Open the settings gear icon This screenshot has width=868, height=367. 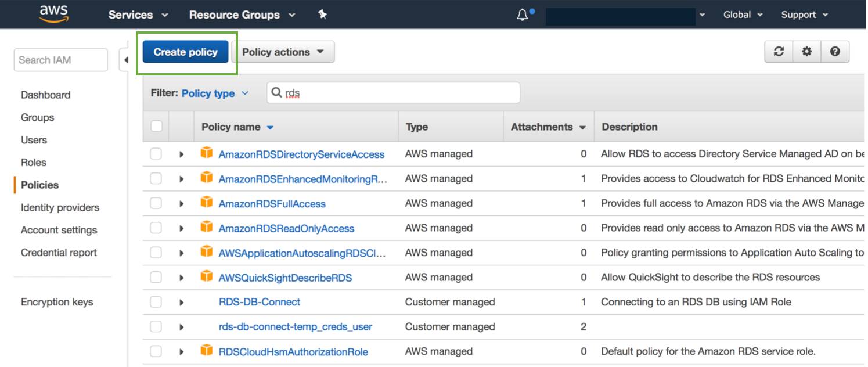click(806, 52)
